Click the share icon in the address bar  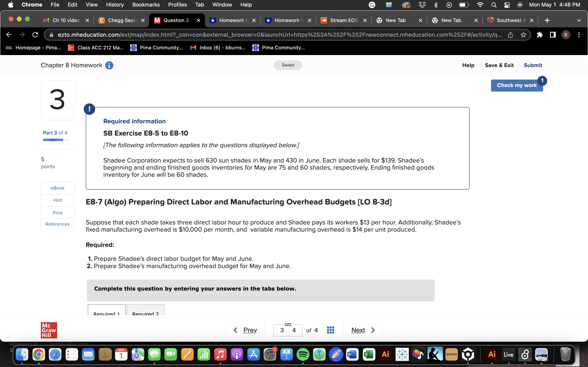click(510, 35)
